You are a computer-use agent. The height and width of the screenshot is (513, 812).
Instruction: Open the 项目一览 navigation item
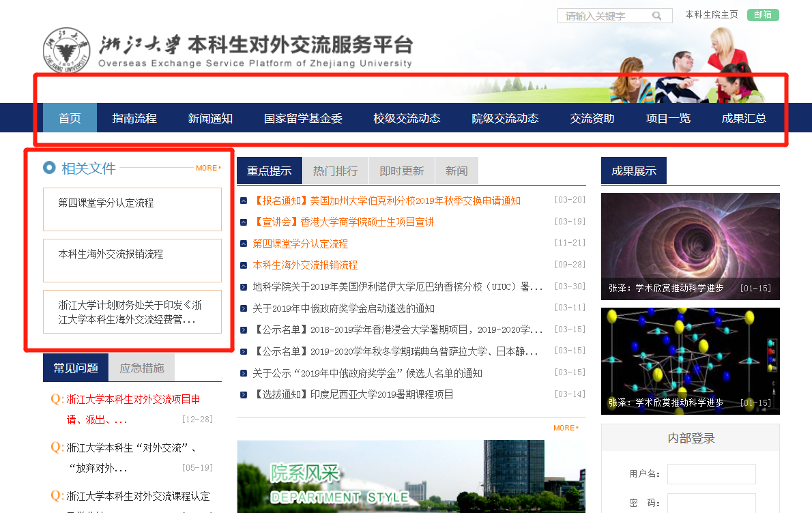coord(668,118)
